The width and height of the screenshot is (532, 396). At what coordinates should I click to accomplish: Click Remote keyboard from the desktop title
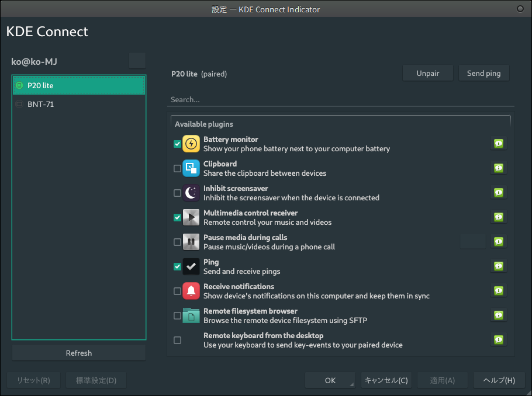pyautogui.click(x=263, y=335)
